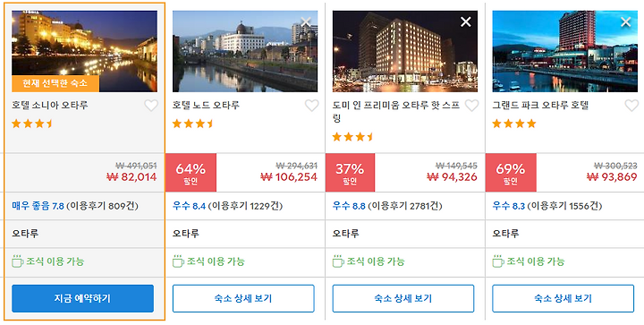Open 그랜드 파크 오타루 호텔 harbor photo
644x325 pixels.
pyautogui.click(x=564, y=51)
